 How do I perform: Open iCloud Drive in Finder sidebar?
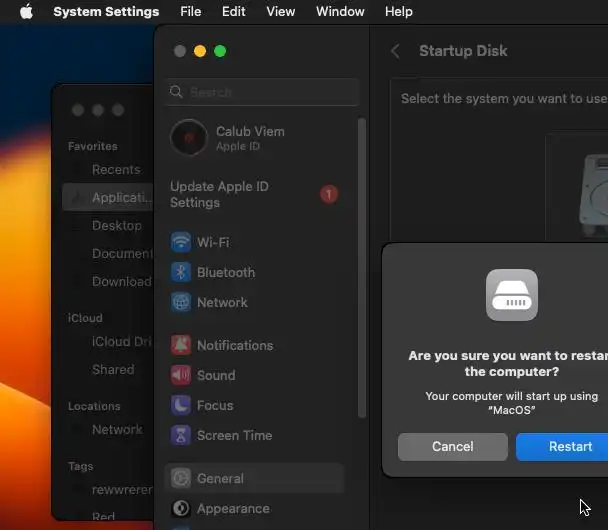pos(121,342)
